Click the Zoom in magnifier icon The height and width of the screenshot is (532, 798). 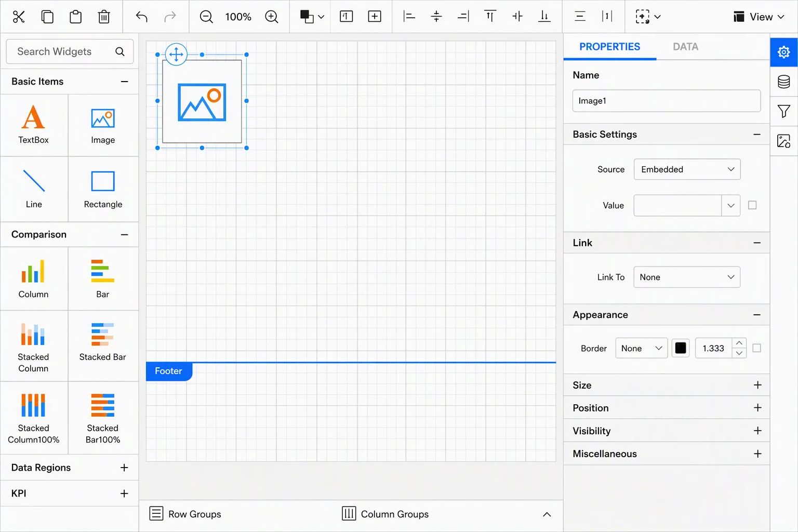pos(272,17)
